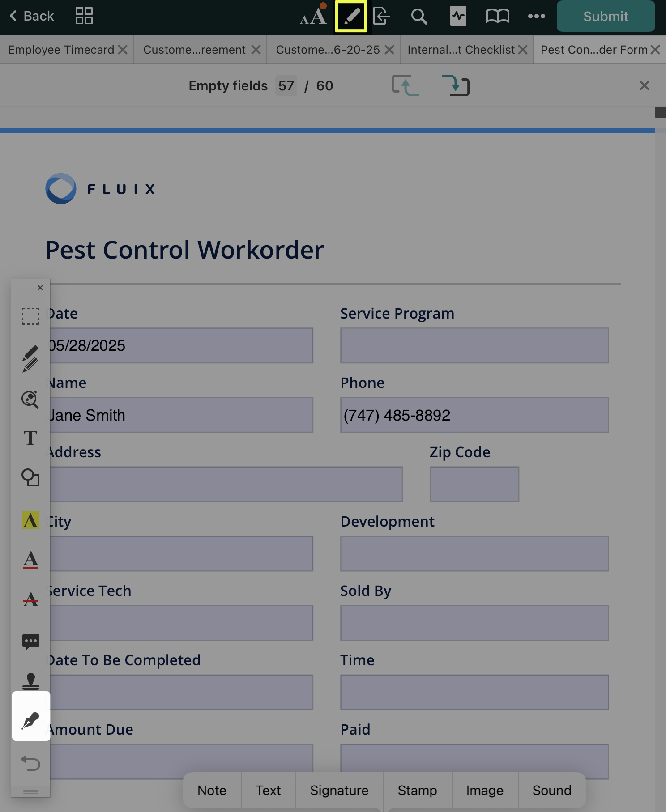
Task: Choose Signature from the popup menu
Action: click(339, 791)
